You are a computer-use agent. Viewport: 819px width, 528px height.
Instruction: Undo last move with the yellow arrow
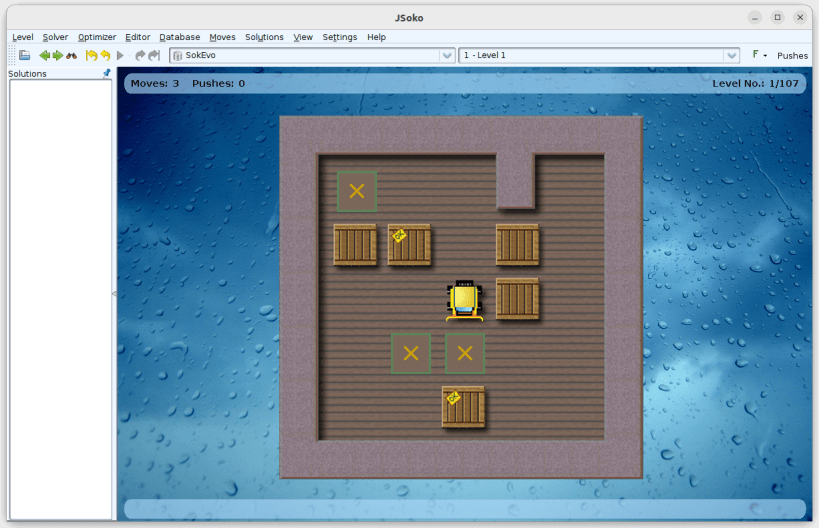(x=106, y=55)
